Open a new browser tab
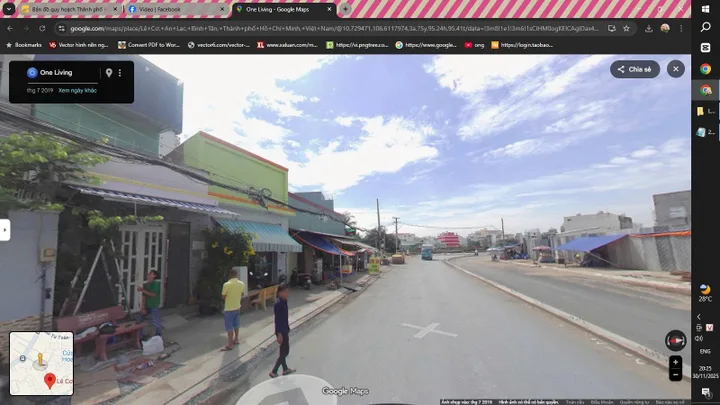 [345, 9]
